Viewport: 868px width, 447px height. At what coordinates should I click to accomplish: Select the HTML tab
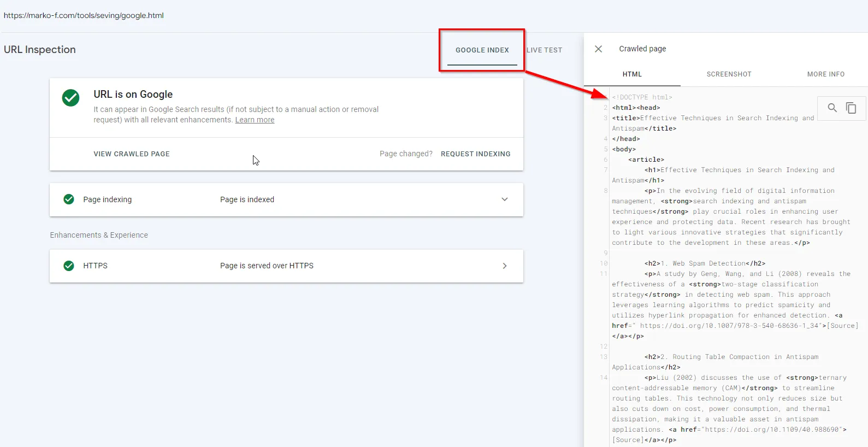[x=632, y=74]
